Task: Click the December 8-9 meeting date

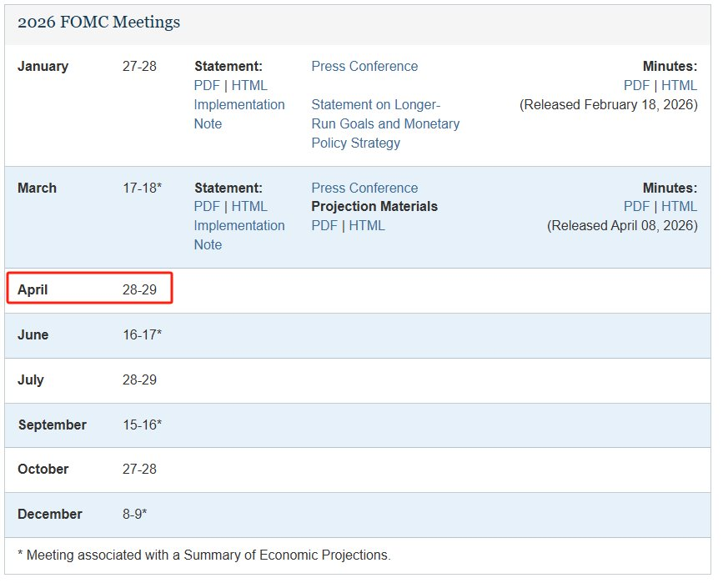Action: [x=134, y=514]
